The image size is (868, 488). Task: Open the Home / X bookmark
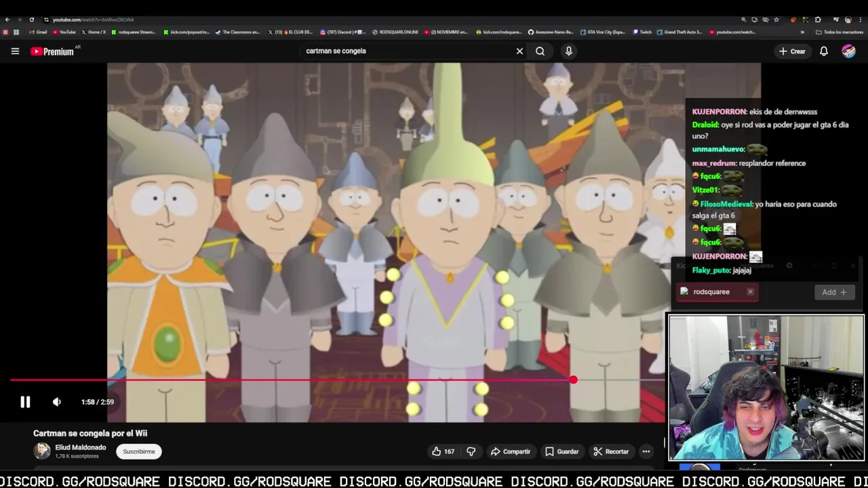(94, 32)
